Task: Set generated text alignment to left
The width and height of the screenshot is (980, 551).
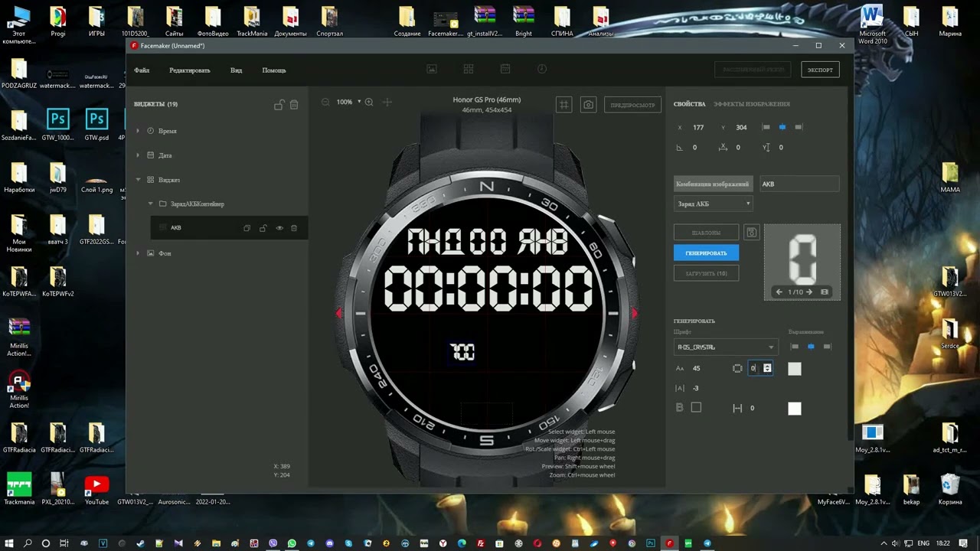Action: 795,347
